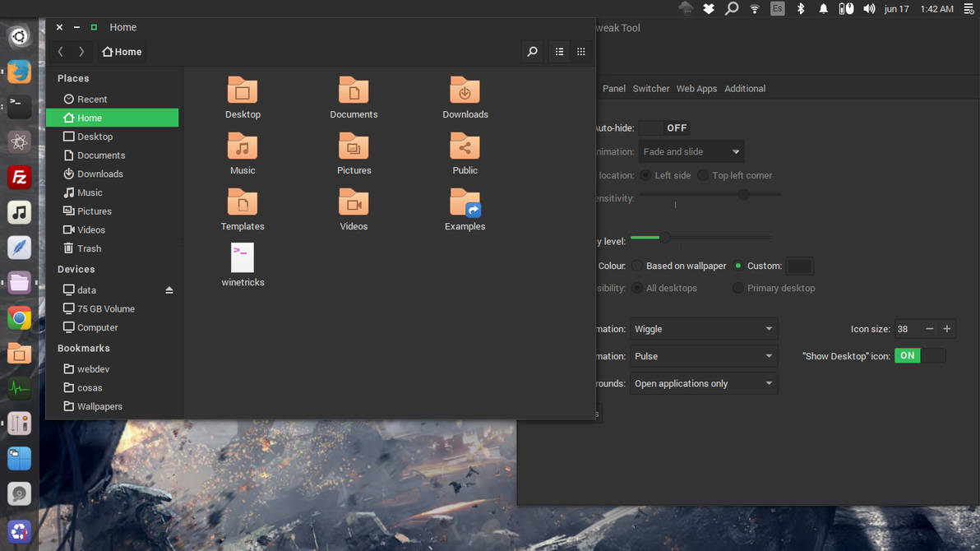Open the winetricks script file
This screenshot has width=980, height=551.
click(x=243, y=258)
